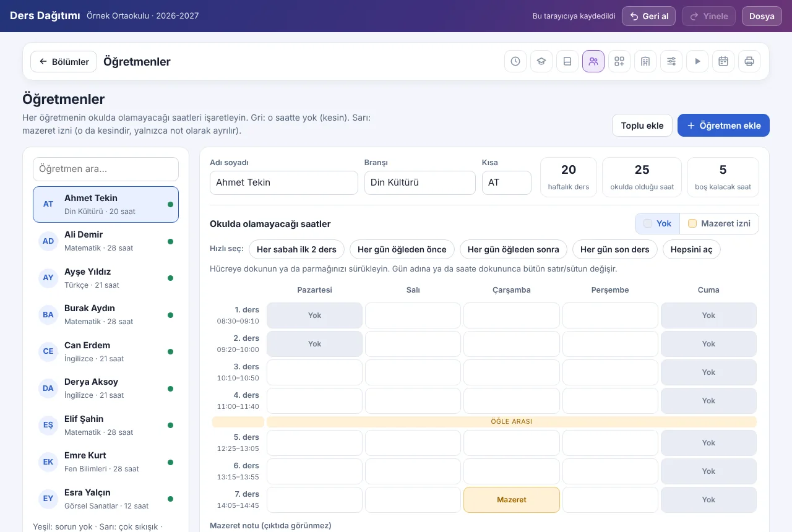
Task: Open the Dosya menu
Action: [x=762, y=16]
